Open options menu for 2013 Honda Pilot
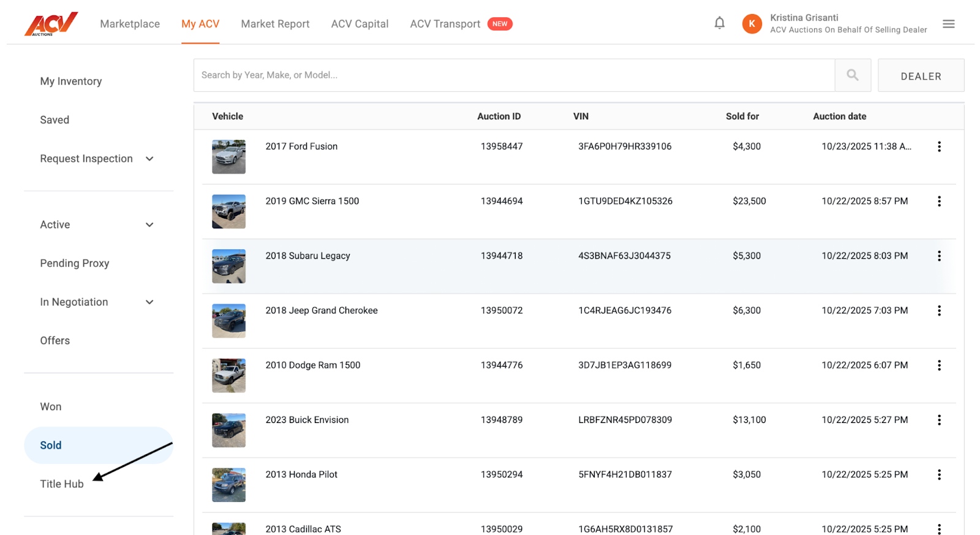 (939, 474)
